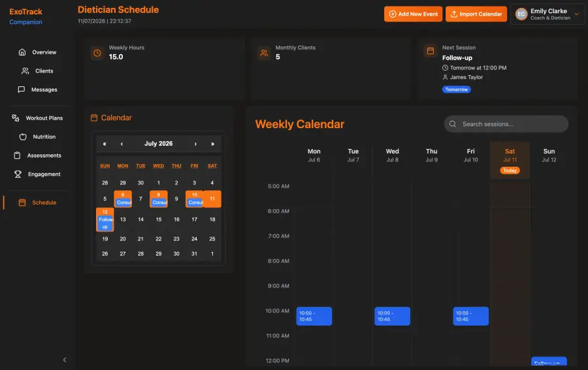Open Assessments in sidebar
This screenshot has height=370, width=588.
37,156
